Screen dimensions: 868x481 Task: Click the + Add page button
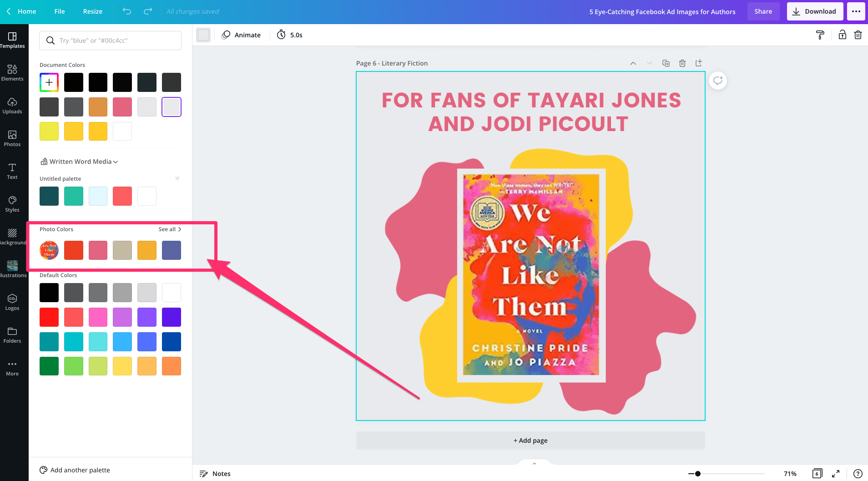coord(530,440)
